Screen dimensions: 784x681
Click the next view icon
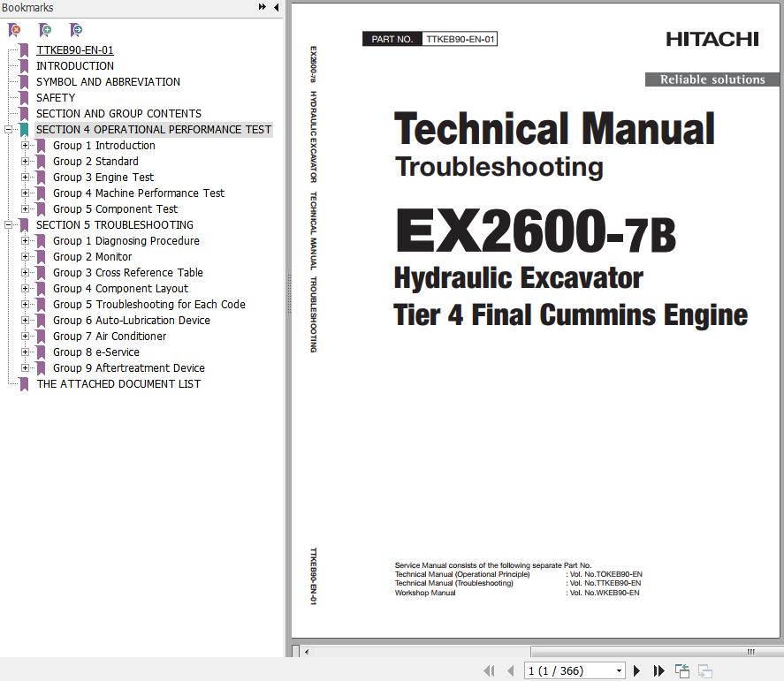pos(705,670)
